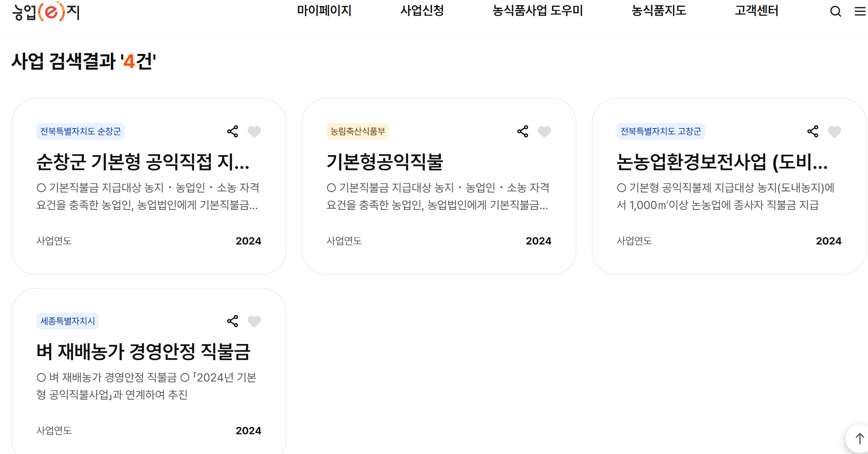Share the 논농업환경보전사업 card
Image resolution: width=868 pixels, height=454 pixels.
coord(813,131)
